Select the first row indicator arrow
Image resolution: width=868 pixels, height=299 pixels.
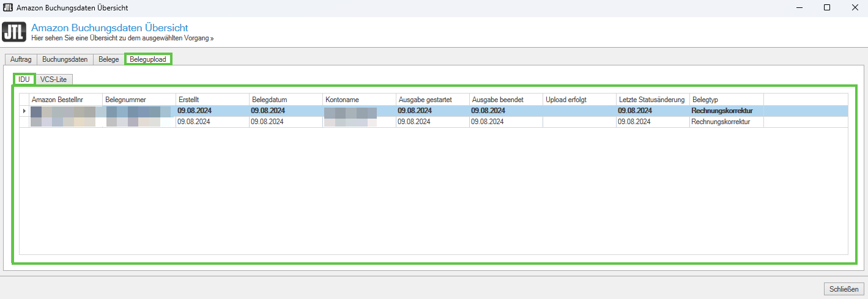point(24,111)
